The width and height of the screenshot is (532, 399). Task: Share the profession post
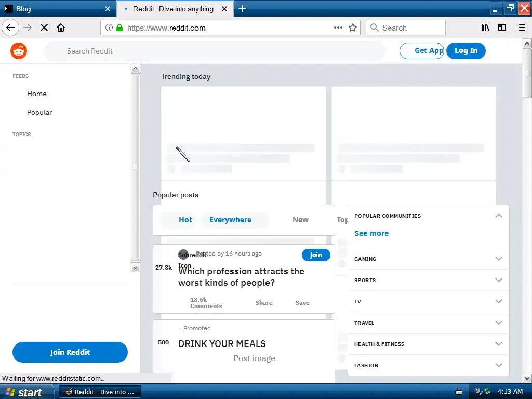264,303
